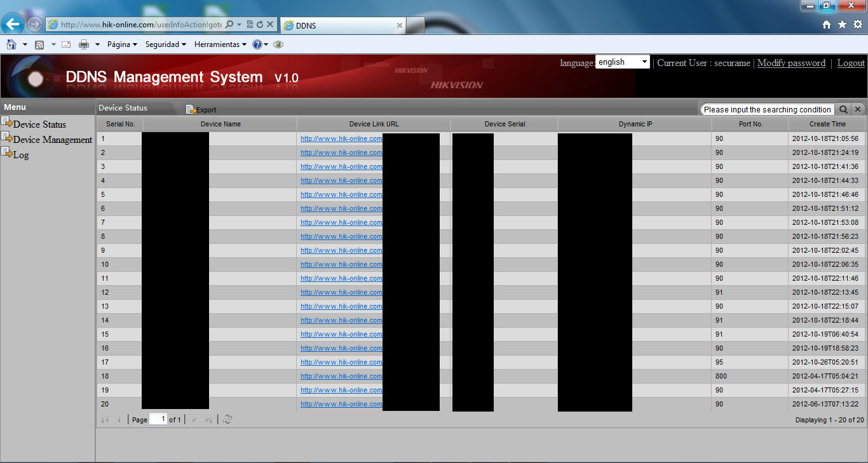
Task: Click port value 95 in row 17
Action: (x=719, y=362)
